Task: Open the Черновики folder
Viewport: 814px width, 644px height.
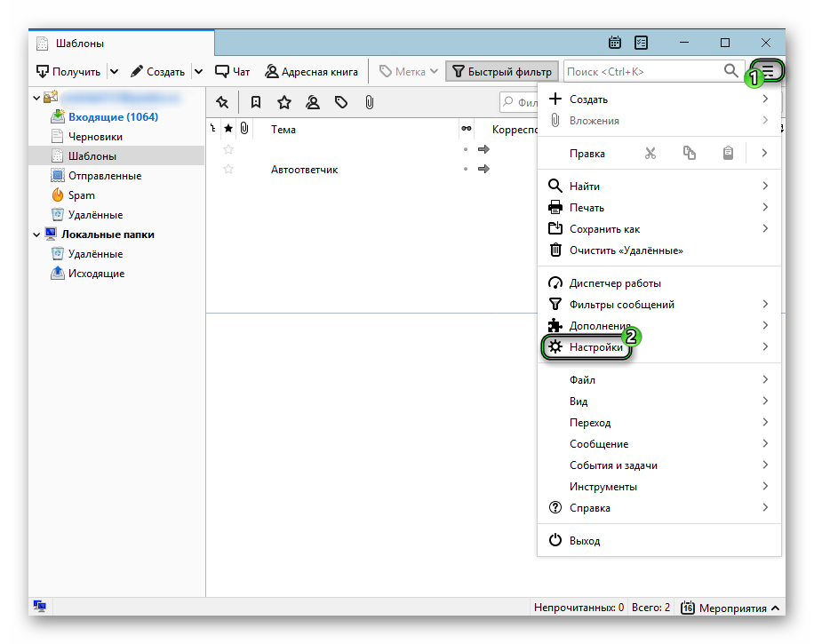Action: coord(95,137)
